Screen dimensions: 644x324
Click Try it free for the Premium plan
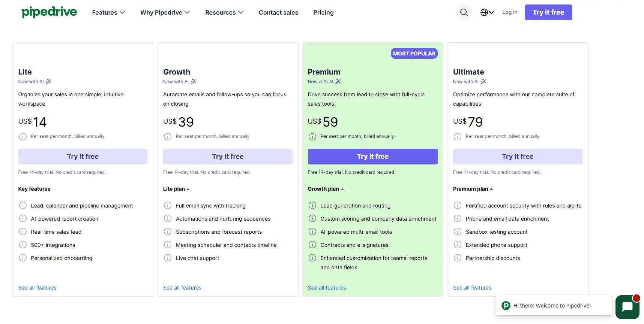[x=372, y=156]
